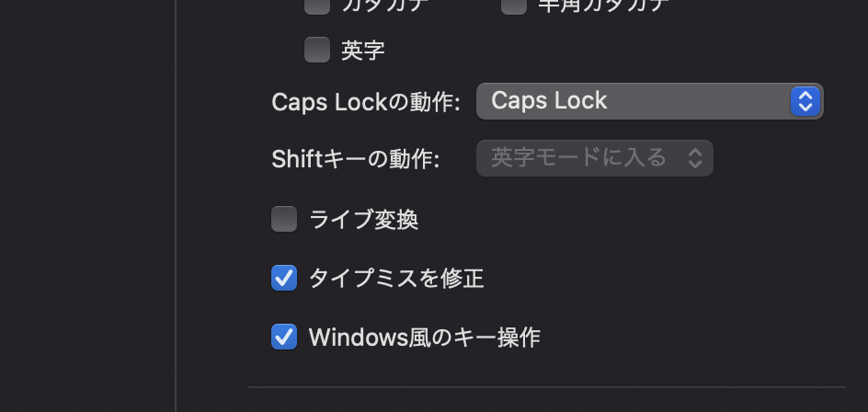Click the カタカナ label text

click(384, 5)
